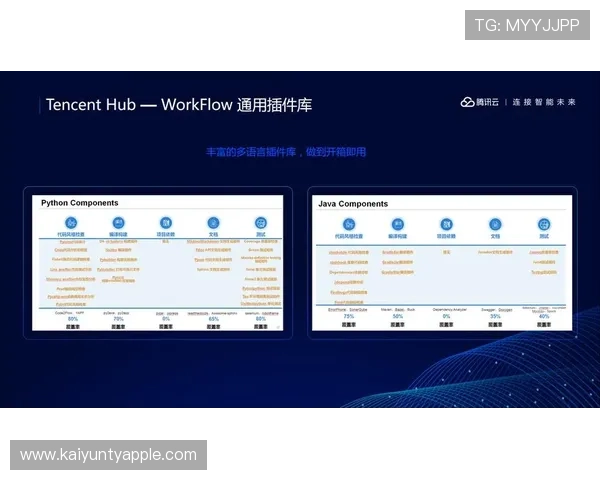Click the 代码风格检查 label in Python panel
Screen dimensions: 600x480
coord(71,234)
